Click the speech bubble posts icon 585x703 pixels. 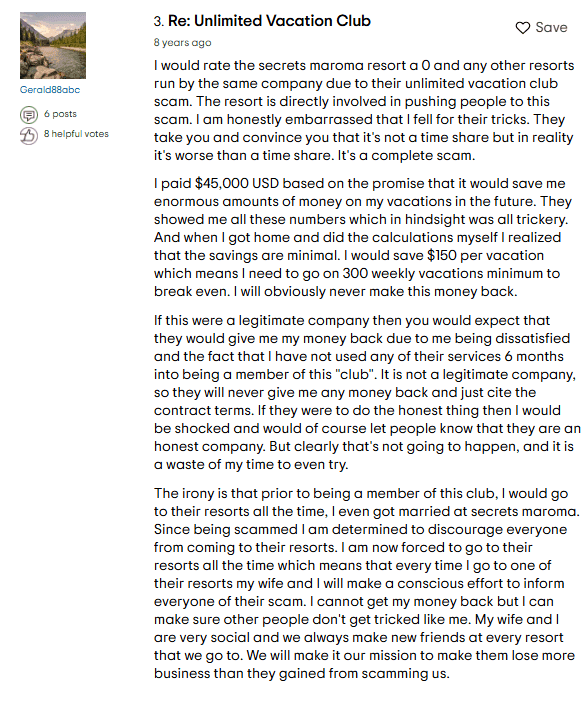point(29,115)
